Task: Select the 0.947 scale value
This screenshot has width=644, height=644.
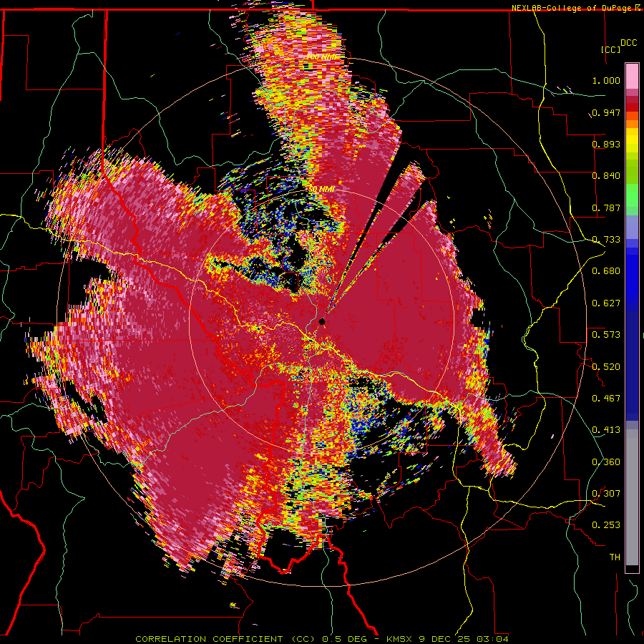Action: tap(606, 112)
